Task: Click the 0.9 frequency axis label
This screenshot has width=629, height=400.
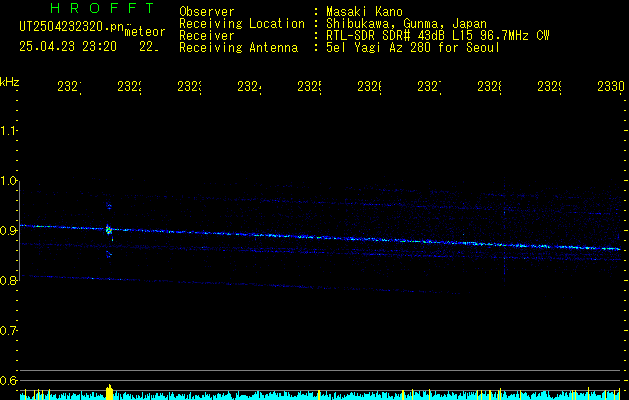Action: [9, 231]
